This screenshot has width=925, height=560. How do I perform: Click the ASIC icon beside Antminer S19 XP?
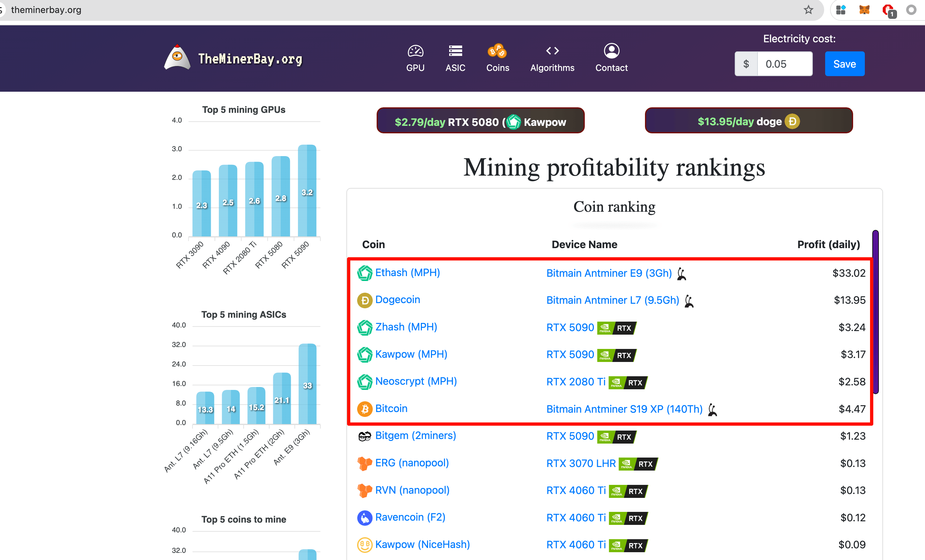click(713, 409)
